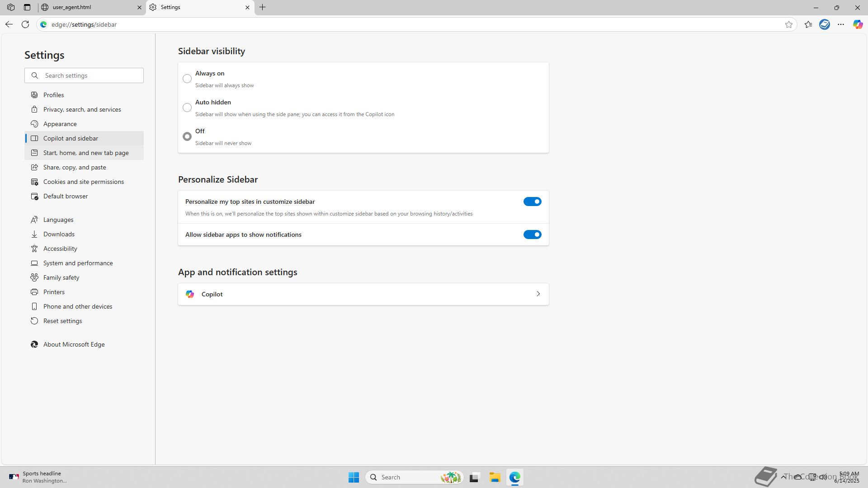Open the Favorites list icon in the toolbar
Image resolution: width=868 pixels, height=488 pixels.
(x=808, y=24)
